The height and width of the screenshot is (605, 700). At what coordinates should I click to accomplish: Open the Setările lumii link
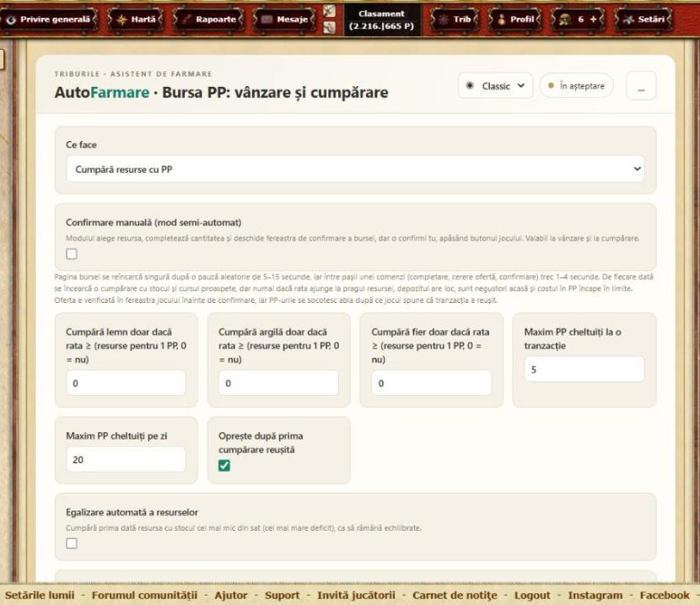click(x=40, y=595)
